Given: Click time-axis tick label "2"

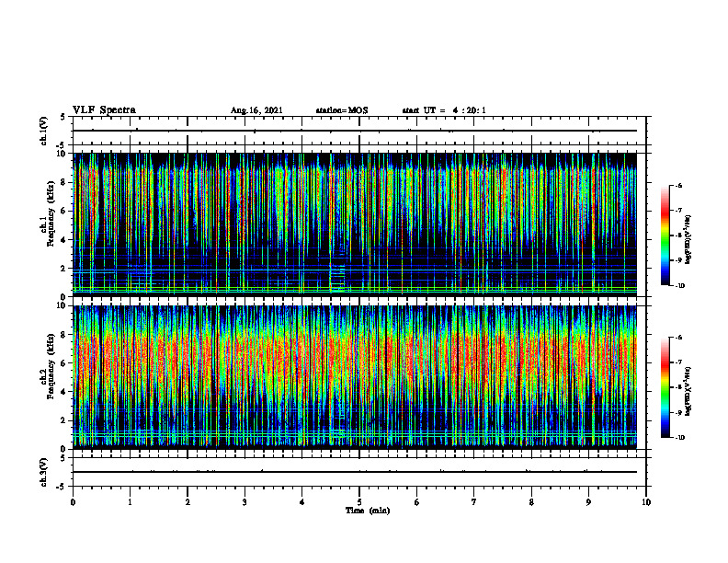Looking at the screenshot, I should coord(188,502).
